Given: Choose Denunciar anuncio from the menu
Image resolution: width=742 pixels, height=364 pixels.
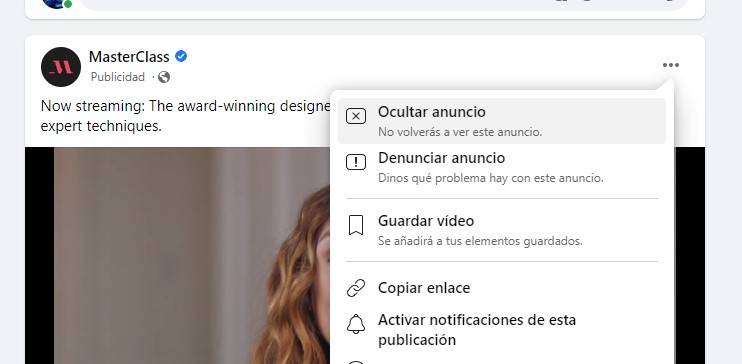Looking at the screenshot, I should pos(502,167).
